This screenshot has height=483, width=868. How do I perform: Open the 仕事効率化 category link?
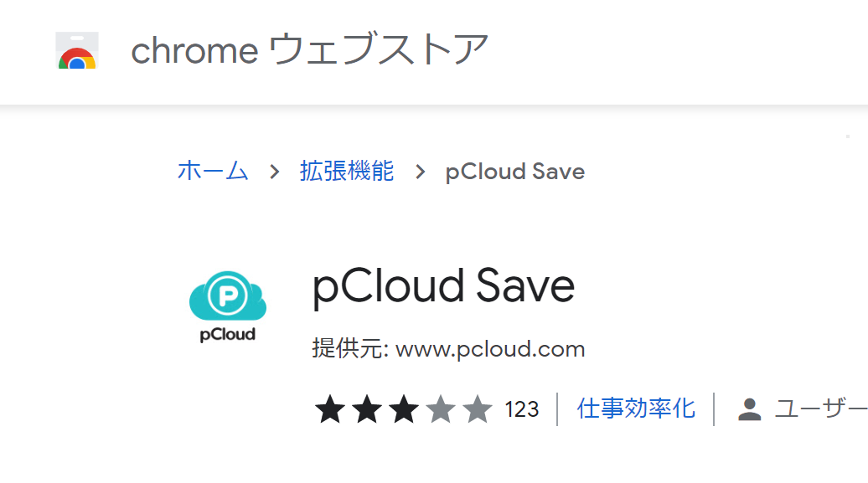tap(636, 408)
